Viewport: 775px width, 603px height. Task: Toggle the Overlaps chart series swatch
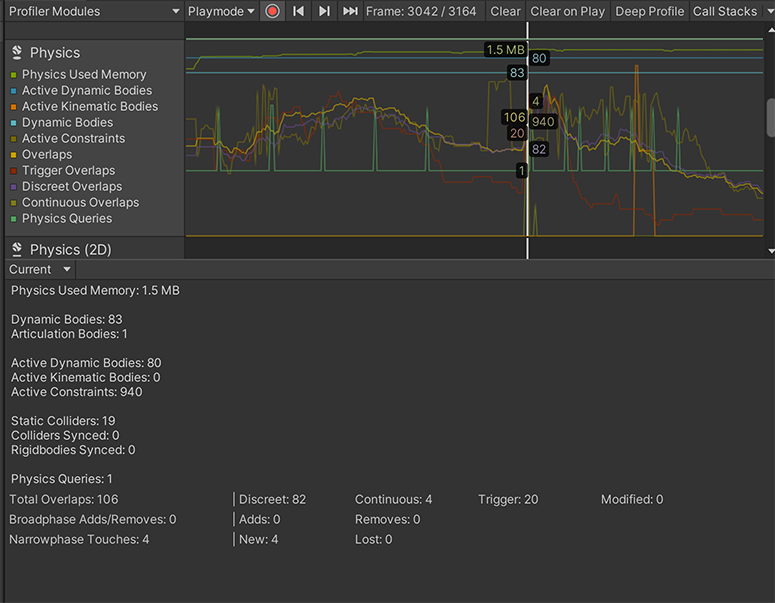[x=14, y=155]
